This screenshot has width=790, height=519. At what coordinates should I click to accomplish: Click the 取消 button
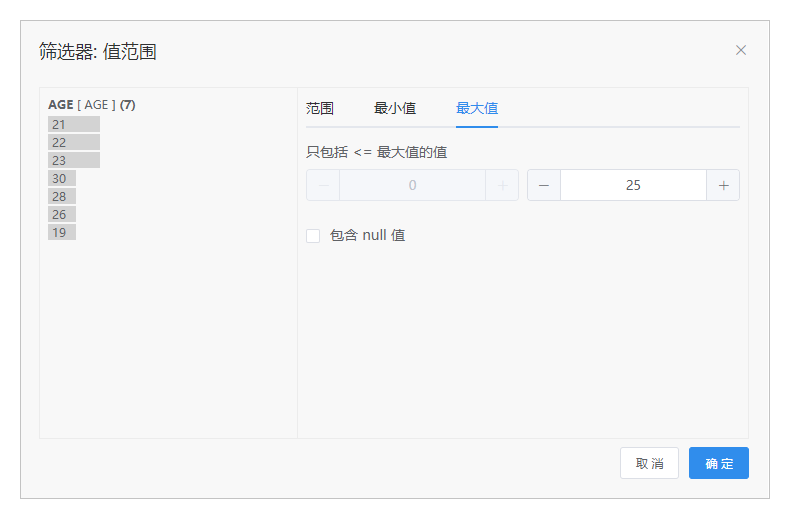pyautogui.click(x=649, y=463)
